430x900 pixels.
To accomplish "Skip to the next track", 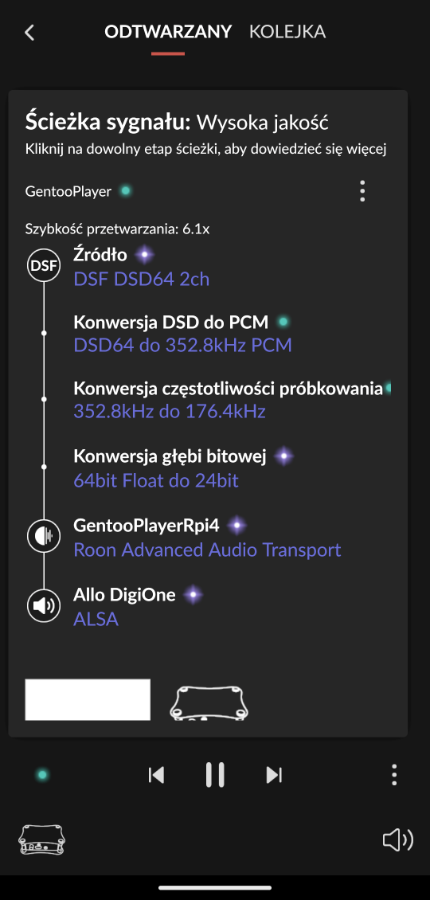I will pos(274,775).
